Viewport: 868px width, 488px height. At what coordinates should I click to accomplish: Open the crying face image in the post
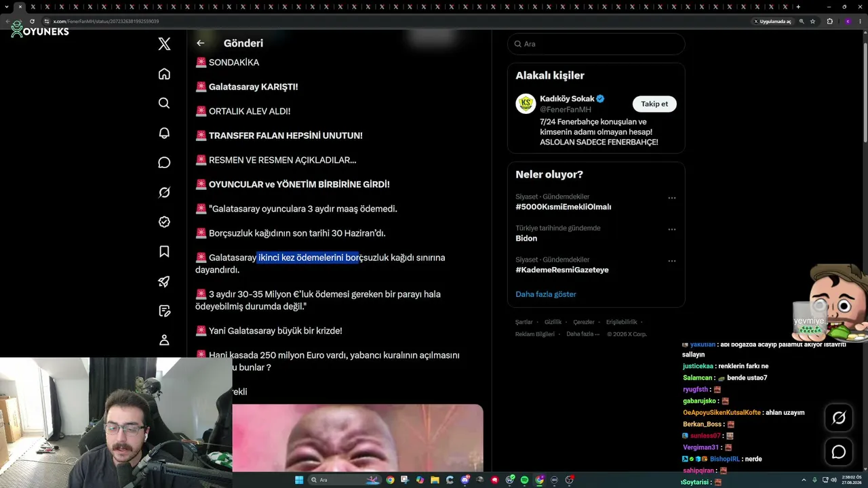point(357,437)
